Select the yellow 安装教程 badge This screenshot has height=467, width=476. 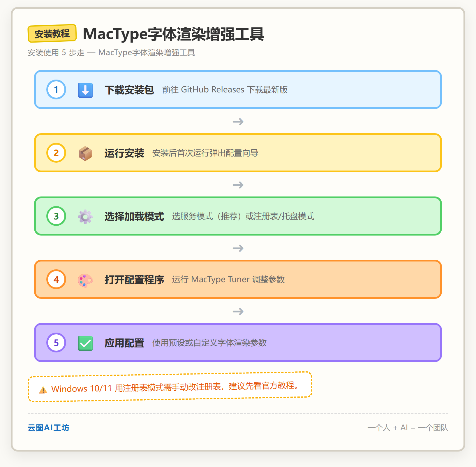click(x=52, y=34)
